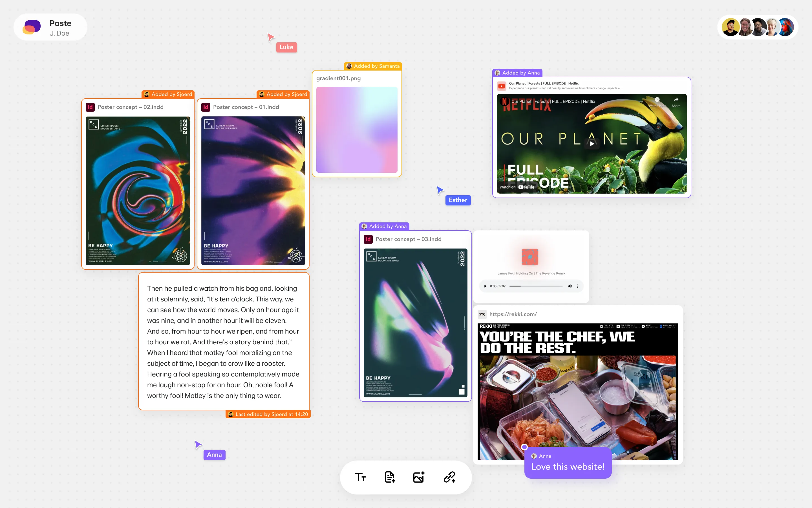Click "Added by Sjoerd" label on Poster 01
812x508 pixels.
(x=283, y=95)
